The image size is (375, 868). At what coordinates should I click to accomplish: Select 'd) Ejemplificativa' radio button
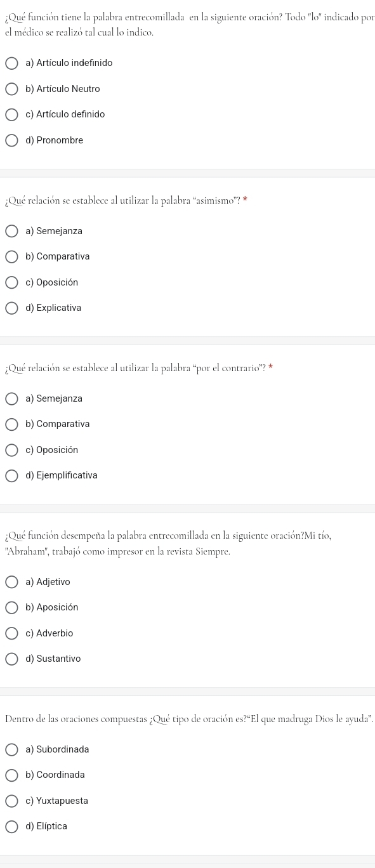pyautogui.click(x=12, y=476)
